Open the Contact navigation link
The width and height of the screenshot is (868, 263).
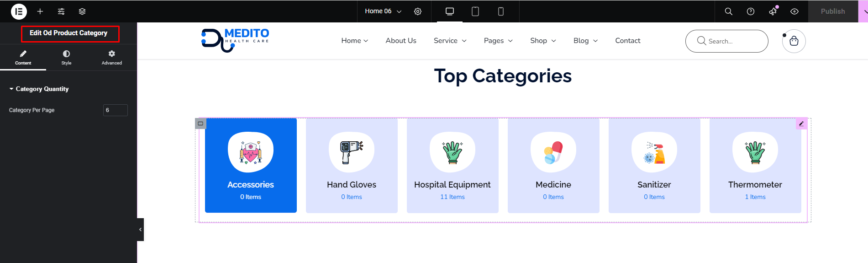tap(627, 41)
